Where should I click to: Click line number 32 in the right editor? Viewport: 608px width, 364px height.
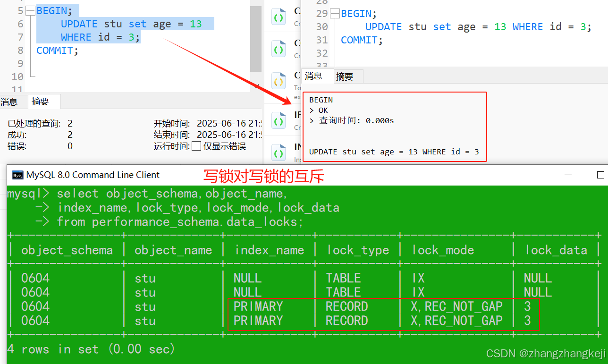(322, 53)
